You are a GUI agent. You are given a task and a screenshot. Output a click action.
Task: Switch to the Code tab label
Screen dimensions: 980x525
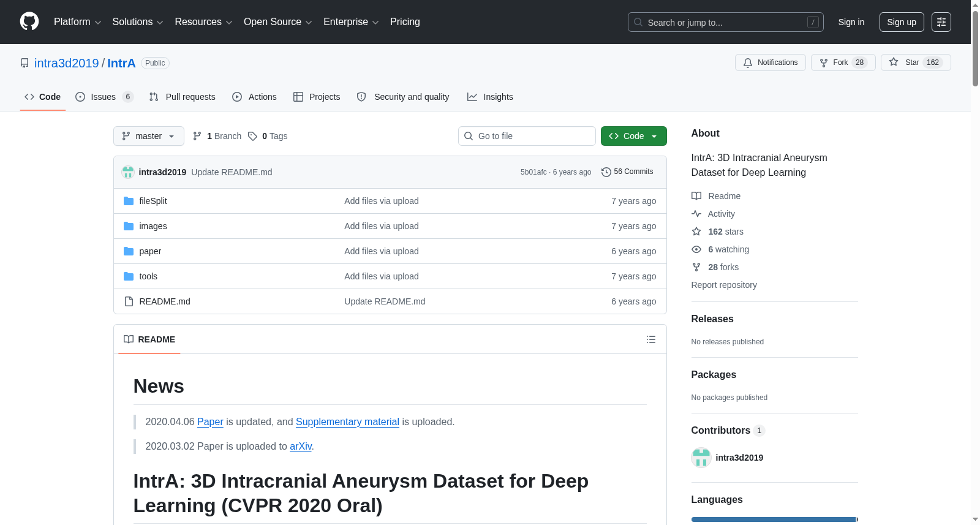pyautogui.click(x=50, y=97)
